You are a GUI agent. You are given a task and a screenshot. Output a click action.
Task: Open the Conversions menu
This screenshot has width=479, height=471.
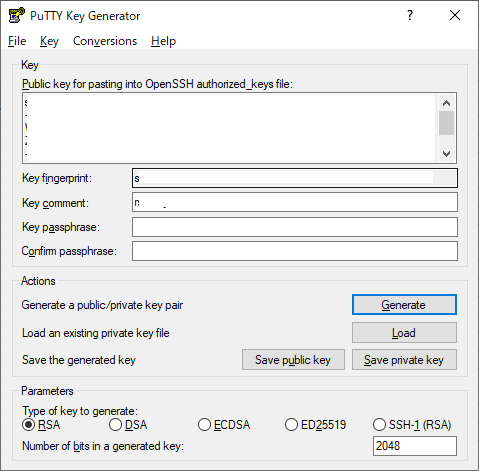coord(105,41)
